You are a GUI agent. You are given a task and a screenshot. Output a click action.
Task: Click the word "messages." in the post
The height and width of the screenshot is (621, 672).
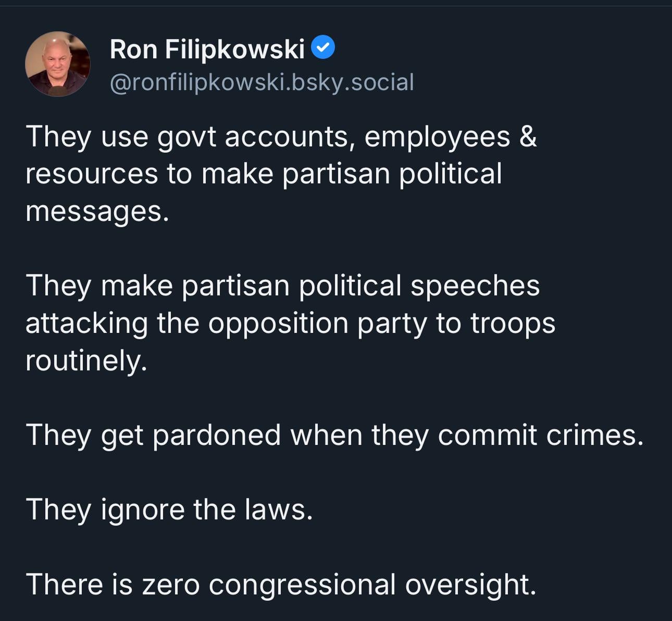[97, 212]
